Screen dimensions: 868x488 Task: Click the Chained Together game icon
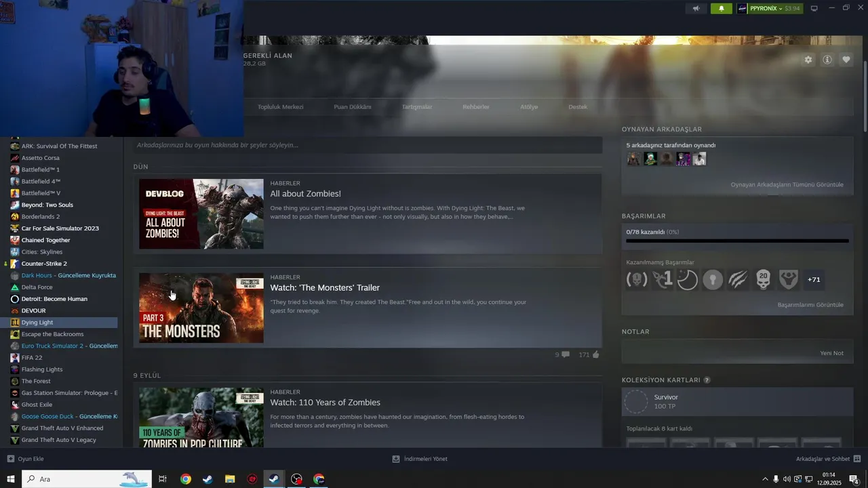pos(15,240)
